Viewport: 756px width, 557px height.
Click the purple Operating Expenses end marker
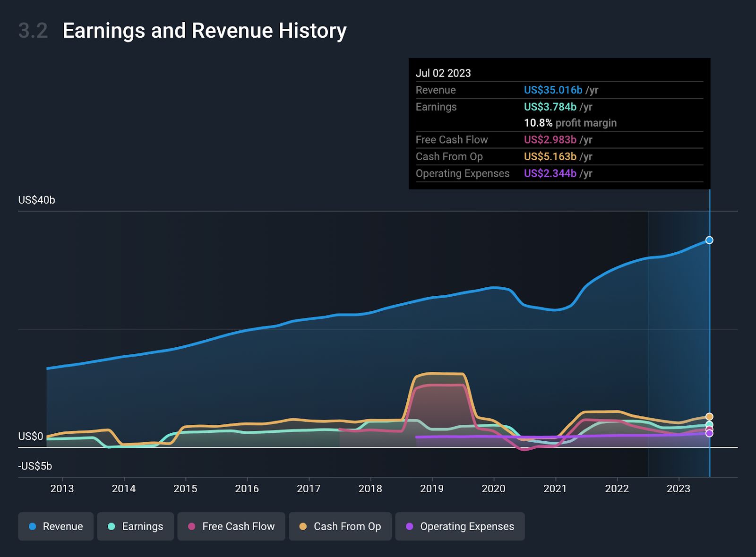click(709, 433)
